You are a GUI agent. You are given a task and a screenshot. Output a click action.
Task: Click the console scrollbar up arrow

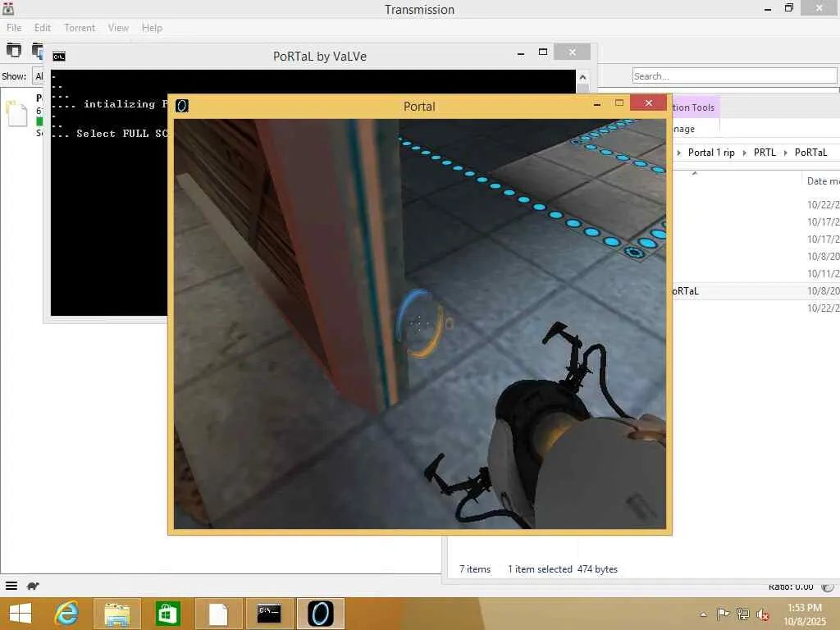(583, 77)
